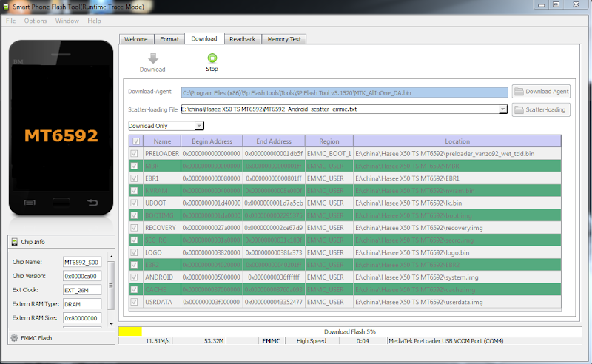Image resolution: width=592 pixels, height=364 pixels.
Task: Click the MediaTek PreLoader USB VCOM status text
Action: [x=446, y=341]
